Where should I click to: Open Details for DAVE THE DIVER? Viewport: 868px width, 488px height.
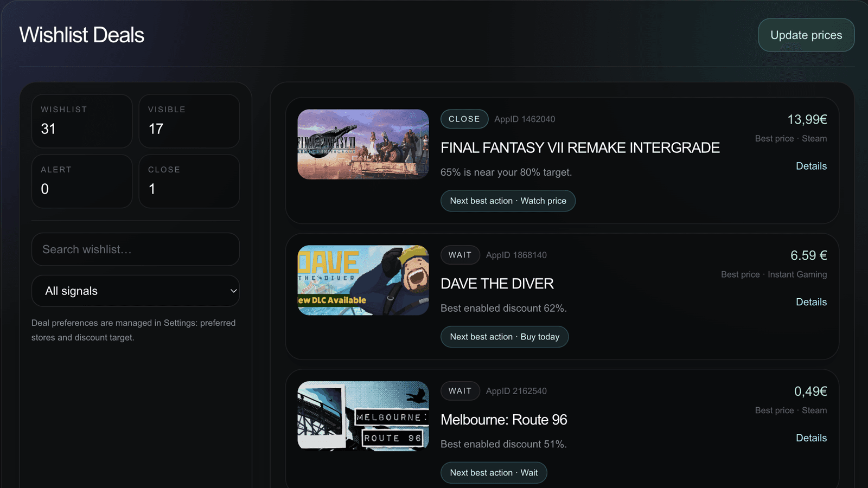tap(811, 302)
